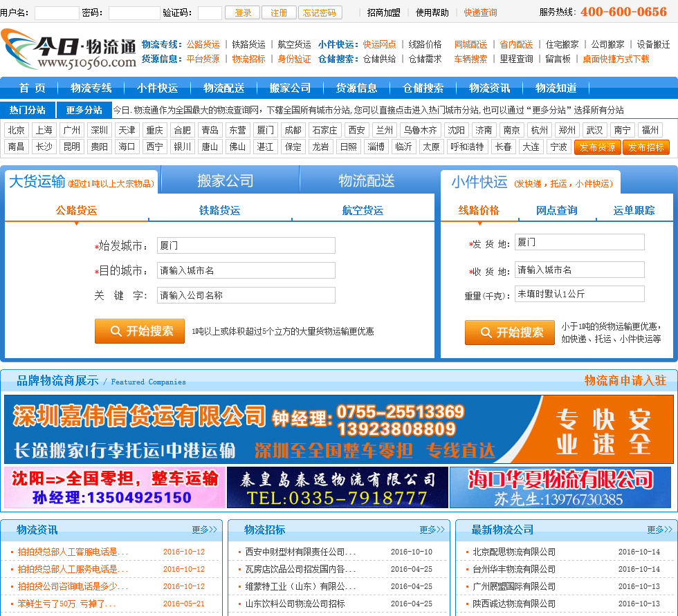Click 更多 in the 物流招标 panel
678x616 pixels.
[x=432, y=530]
